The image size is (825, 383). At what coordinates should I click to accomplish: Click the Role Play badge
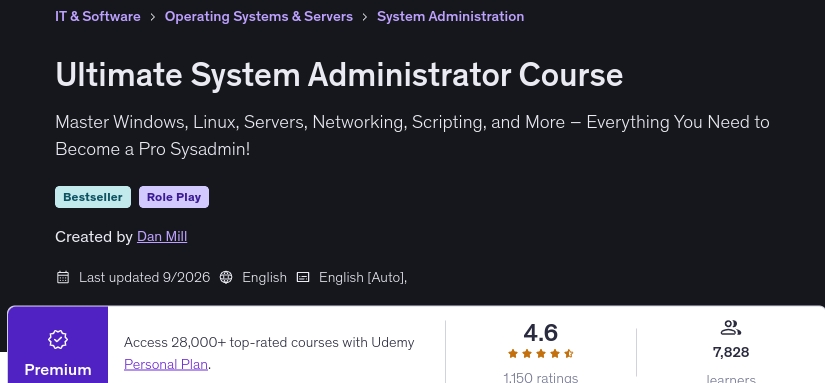[174, 197]
